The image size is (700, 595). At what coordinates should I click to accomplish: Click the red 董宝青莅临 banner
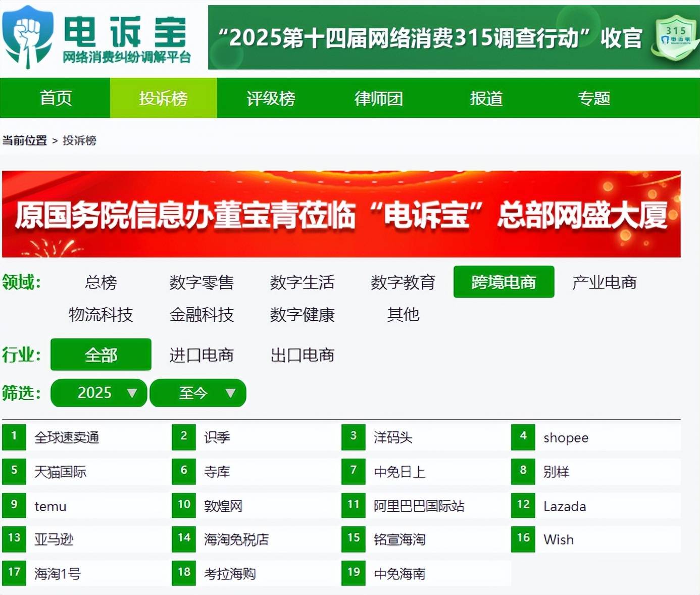pyautogui.click(x=341, y=214)
